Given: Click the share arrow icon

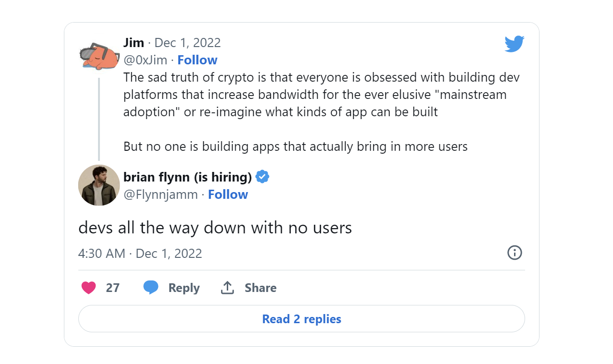Looking at the screenshot, I should [227, 288].
